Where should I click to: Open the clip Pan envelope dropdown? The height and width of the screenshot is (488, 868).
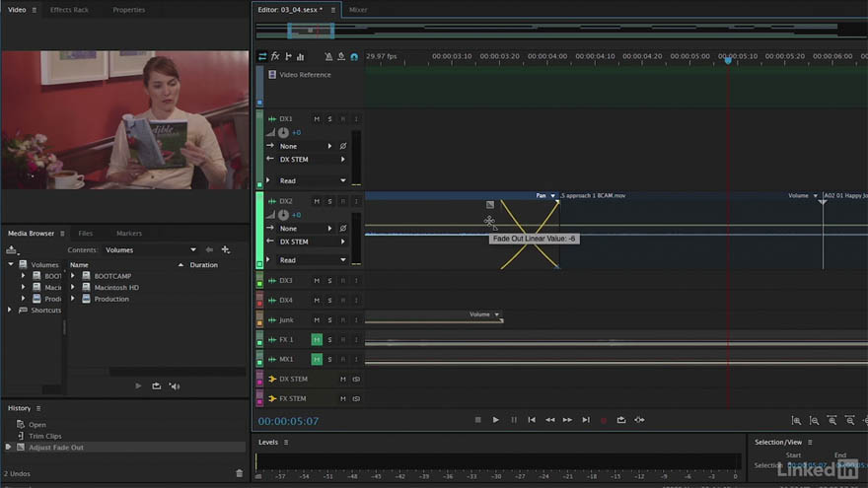coord(545,195)
